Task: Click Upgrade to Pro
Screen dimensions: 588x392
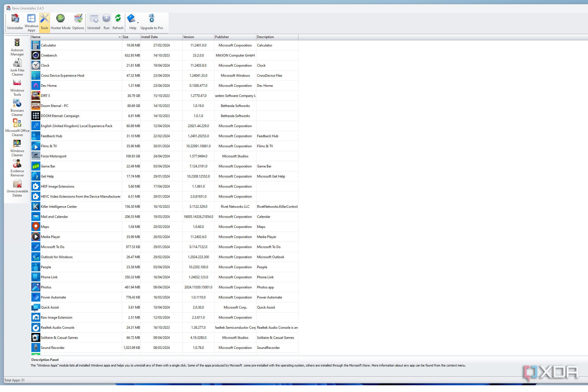Action: pos(152,22)
